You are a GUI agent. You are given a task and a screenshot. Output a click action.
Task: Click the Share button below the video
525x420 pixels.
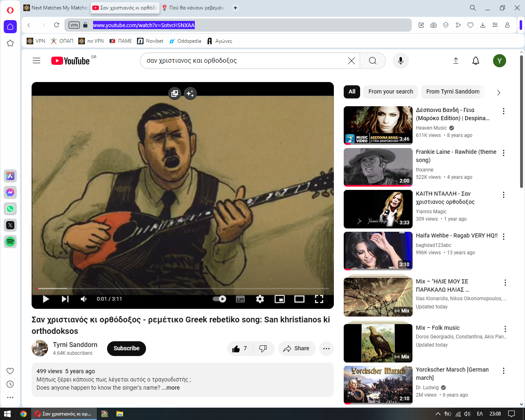pyautogui.click(x=297, y=348)
